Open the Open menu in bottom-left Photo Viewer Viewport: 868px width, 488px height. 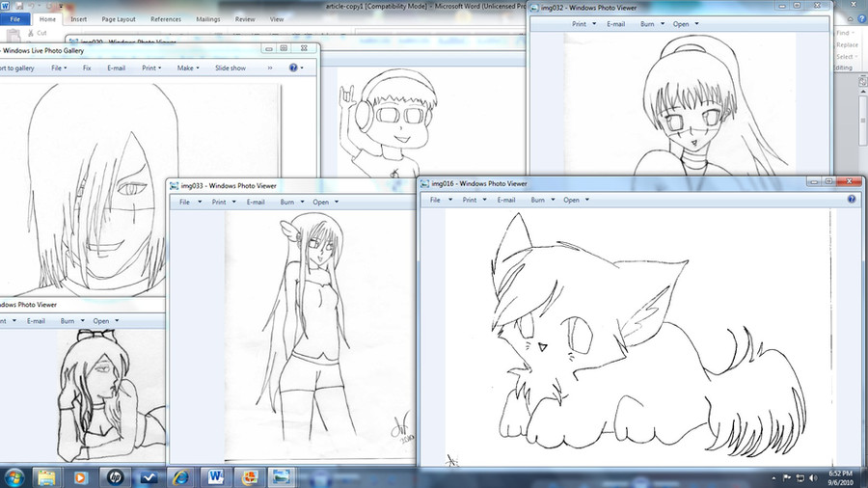pos(106,321)
